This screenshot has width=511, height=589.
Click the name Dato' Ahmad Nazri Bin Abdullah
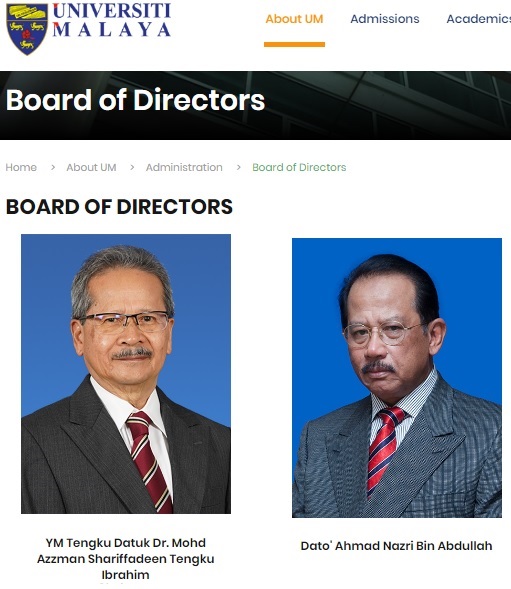(x=396, y=546)
